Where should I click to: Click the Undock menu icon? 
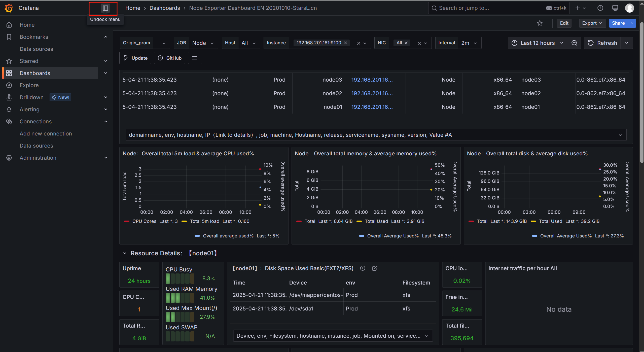click(x=105, y=8)
